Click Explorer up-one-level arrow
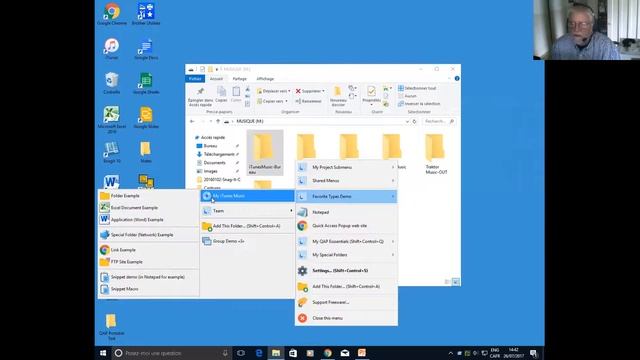Image resolution: width=640 pixels, height=360 pixels. pos(218,122)
